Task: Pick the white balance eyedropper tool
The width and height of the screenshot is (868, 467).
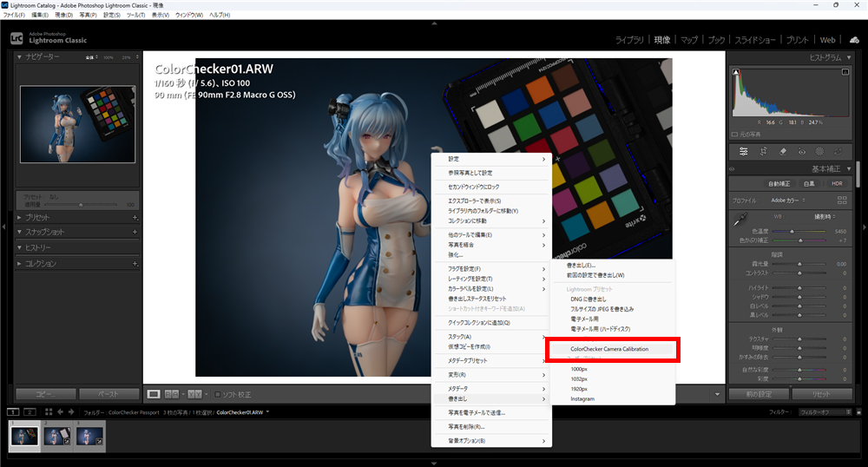Action: [x=740, y=220]
